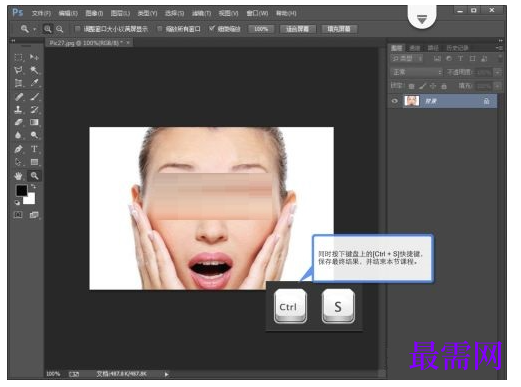The width and height of the screenshot is (521, 387).
Task: Select the Clone Stamp tool
Action: tap(19, 109)
